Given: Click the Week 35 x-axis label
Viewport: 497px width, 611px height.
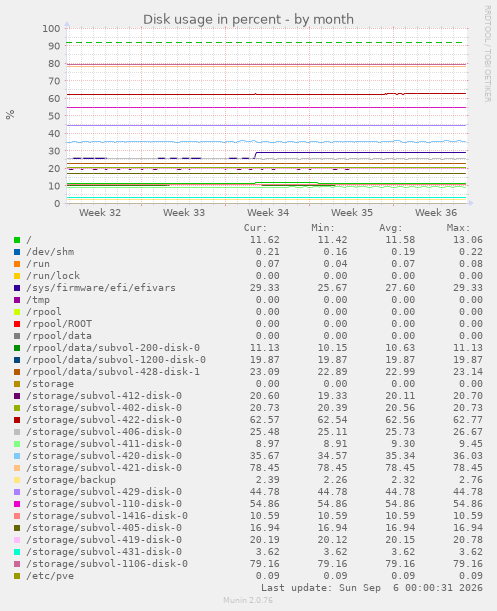Looking at the screenshot, I should [352, 213].
